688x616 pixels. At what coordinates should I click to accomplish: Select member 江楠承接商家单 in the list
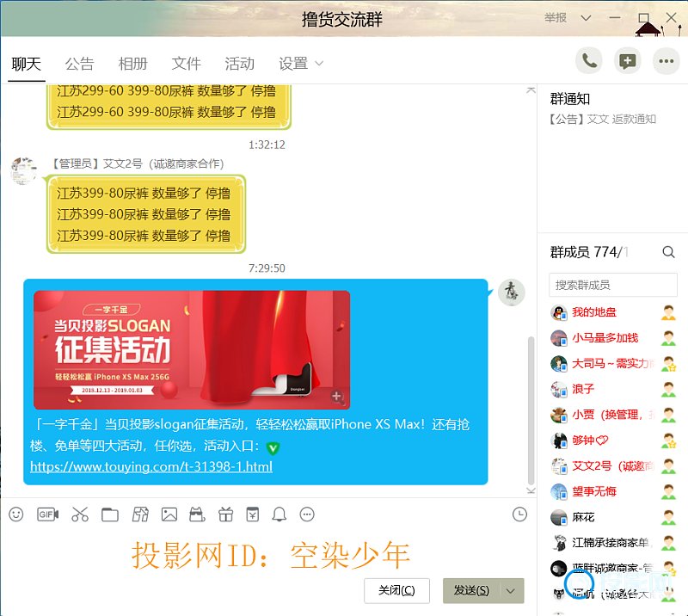(613, 543)
